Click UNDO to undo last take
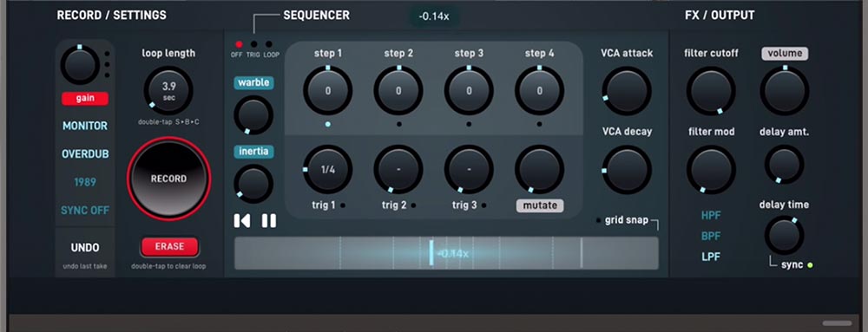 (85, 247)
